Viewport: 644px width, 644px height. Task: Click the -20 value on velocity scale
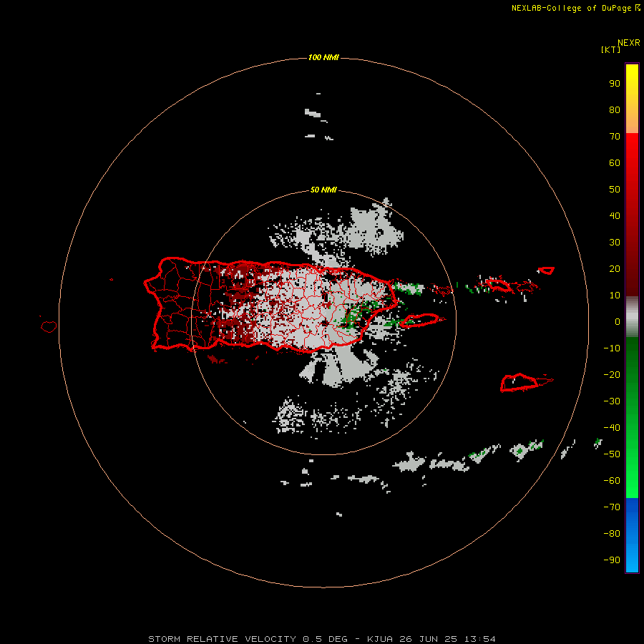click(612, 374)
